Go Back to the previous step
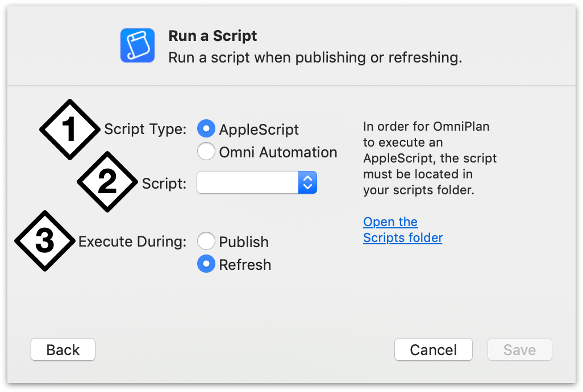This screenshot has width=583, height=392. coord(63,349)
